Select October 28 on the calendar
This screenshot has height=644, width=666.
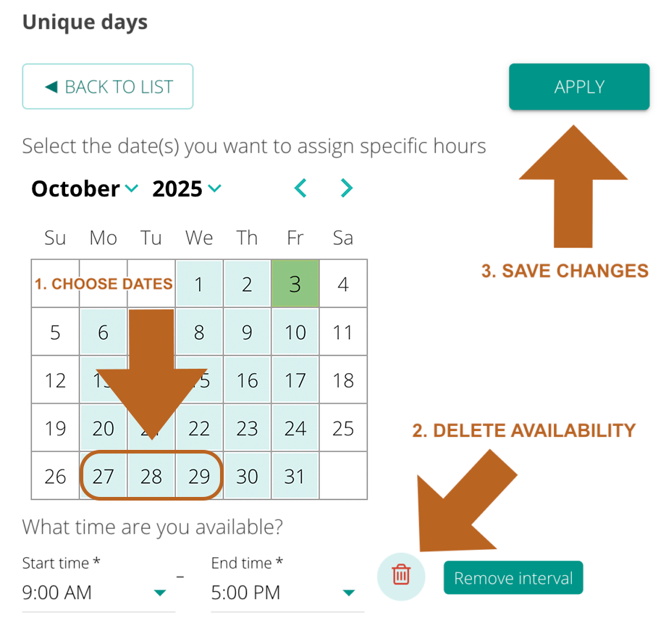151,477
